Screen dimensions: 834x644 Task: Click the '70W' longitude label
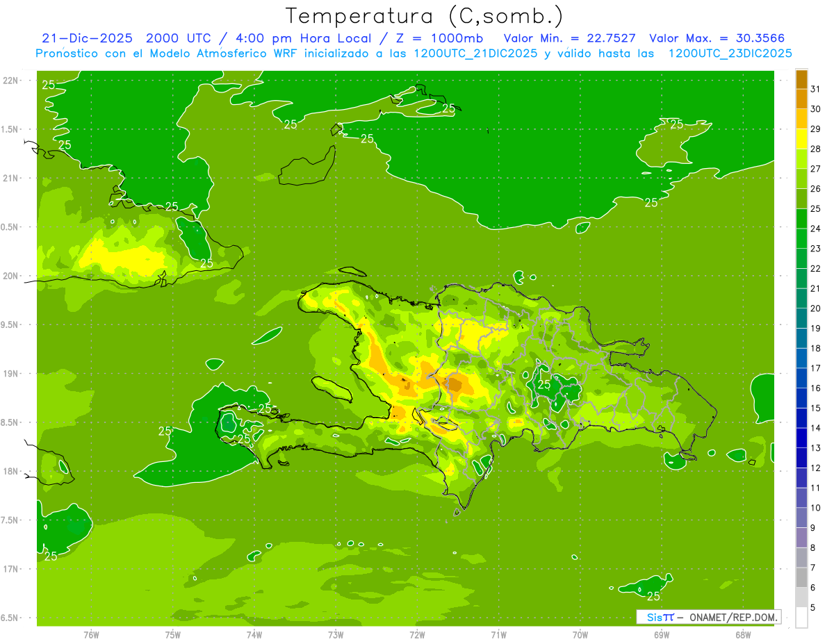580,634
